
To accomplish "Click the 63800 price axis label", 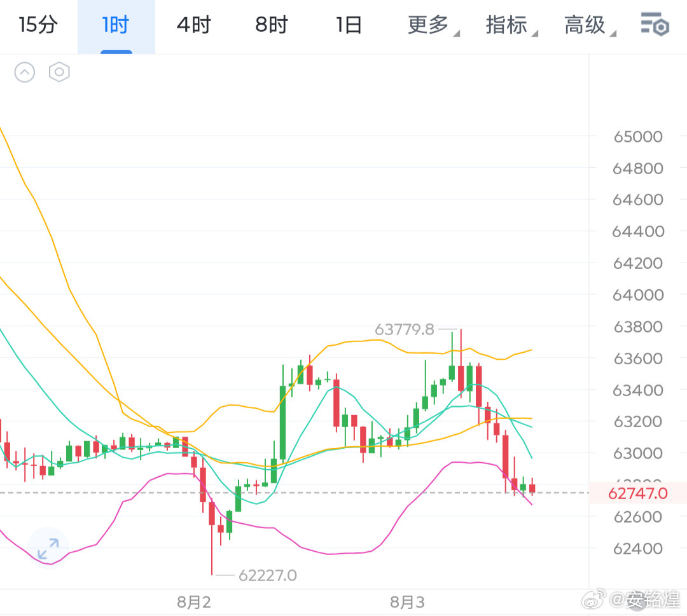I will (638, 327).
